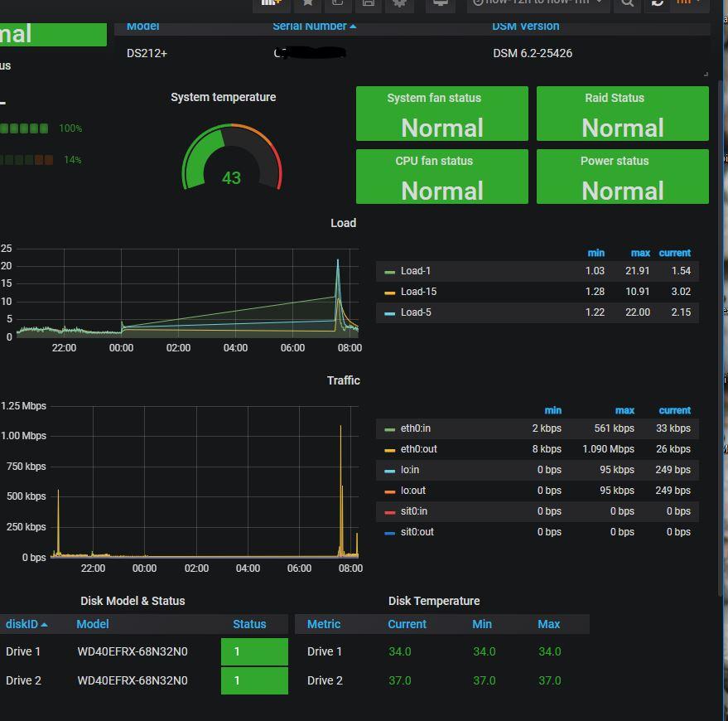
Task: Open the Disk Temperature panel menu
Action: pyautogui.click(x=434, y=601)
